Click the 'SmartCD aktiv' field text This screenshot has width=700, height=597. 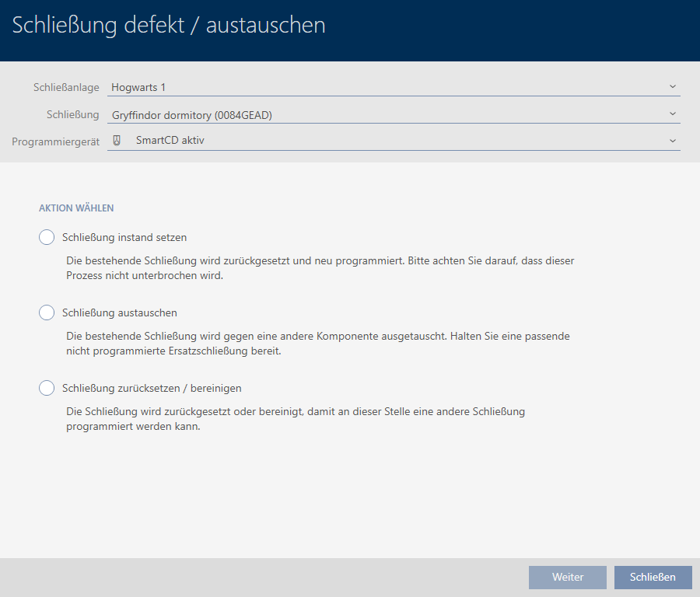point(170,141)
